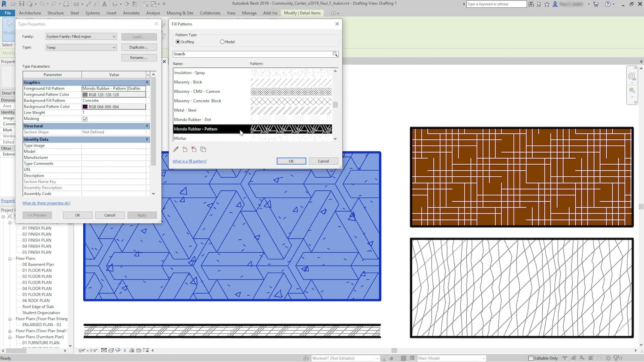The height and width of the screenshot is (362, 644).
Task: Open the Workset1 (Not Editable) dropdown
Action: (x=346, y=358)
